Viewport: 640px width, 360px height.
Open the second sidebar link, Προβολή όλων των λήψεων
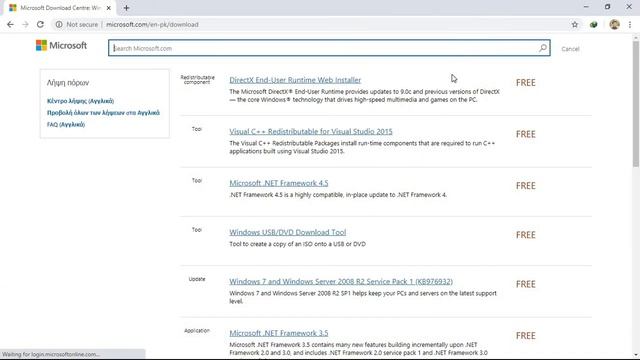tap(103, 113)
